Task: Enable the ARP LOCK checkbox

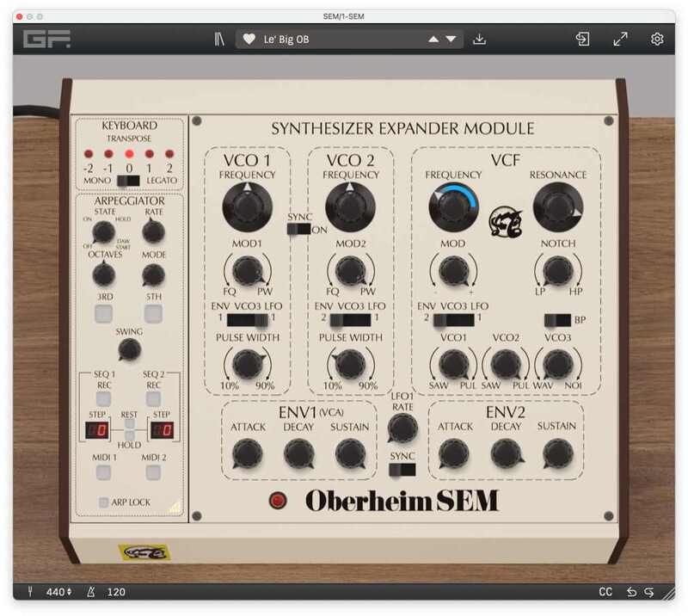Action: (104, 502)
